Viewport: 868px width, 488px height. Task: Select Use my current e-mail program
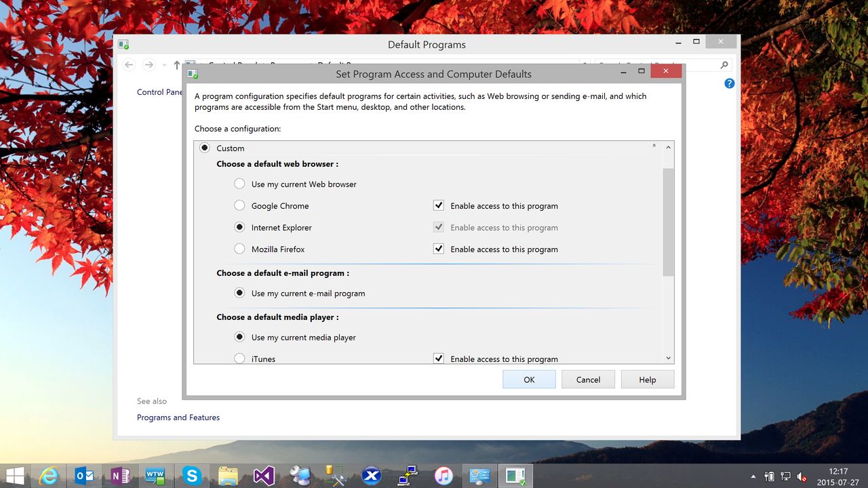click(x=239, y=293)
